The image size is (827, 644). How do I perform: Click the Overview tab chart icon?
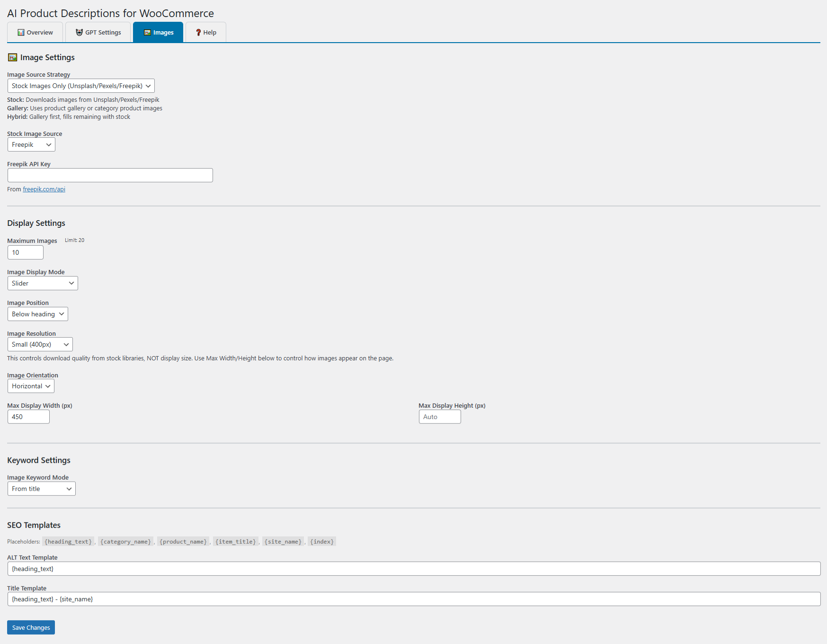pos(21,32)
